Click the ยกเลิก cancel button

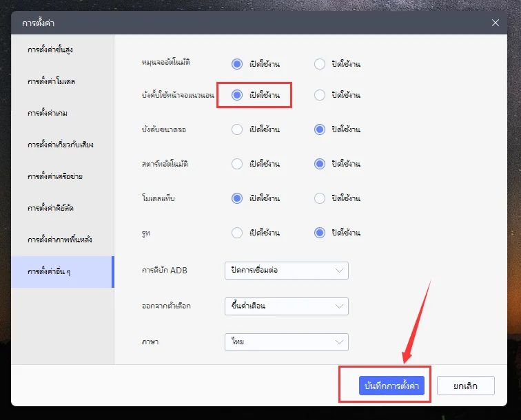click(465, 386)
